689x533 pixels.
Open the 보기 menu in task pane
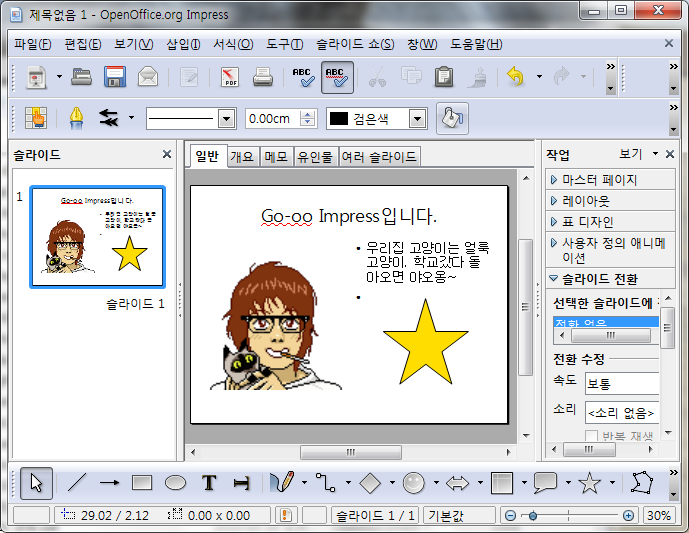point(638,154)
